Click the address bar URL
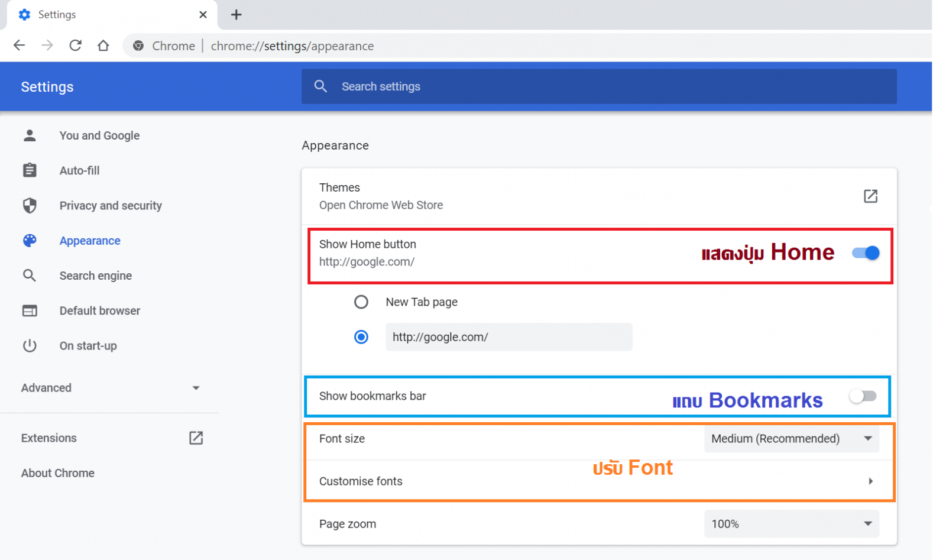Viewport: 946px width, 560px height. coord(292,46)
